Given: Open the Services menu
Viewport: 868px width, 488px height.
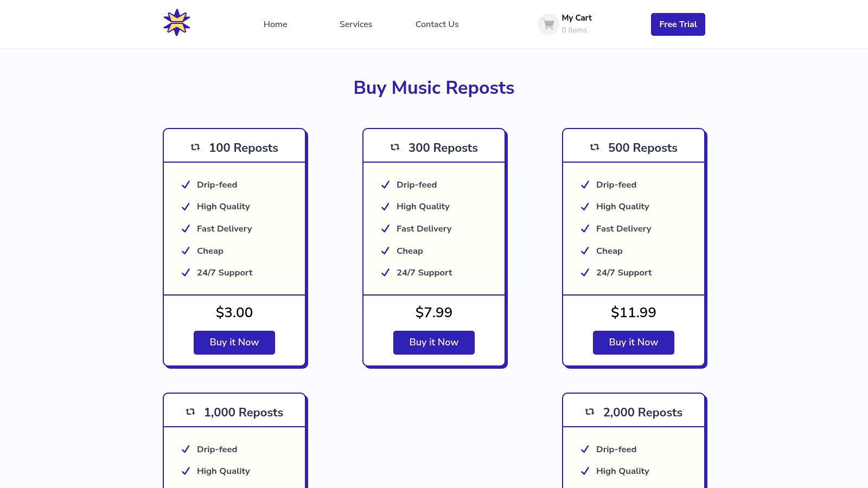Looking at the screenshot, I should coord(356,24).
